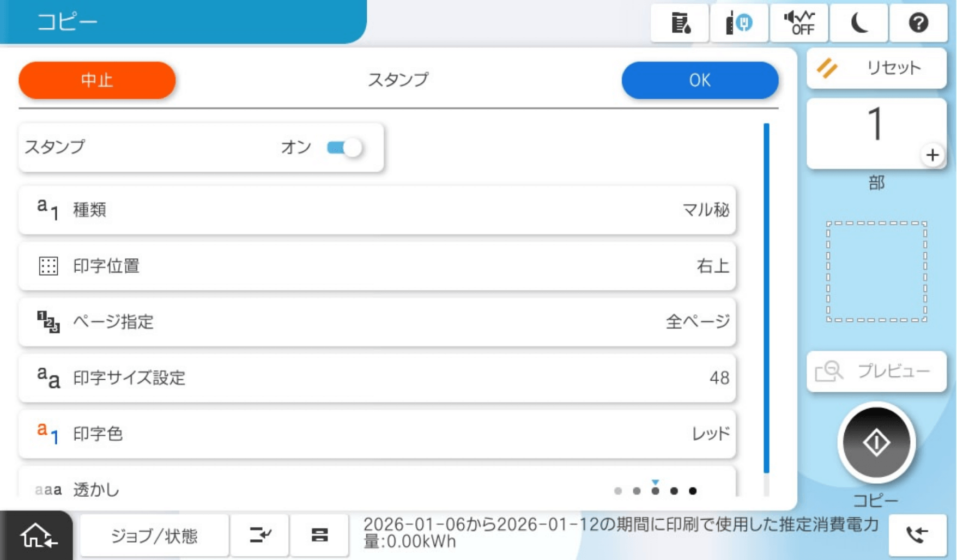Change the 印字サイズ設定 size value
Screen dimensions: 957x560
pos(377,378)
